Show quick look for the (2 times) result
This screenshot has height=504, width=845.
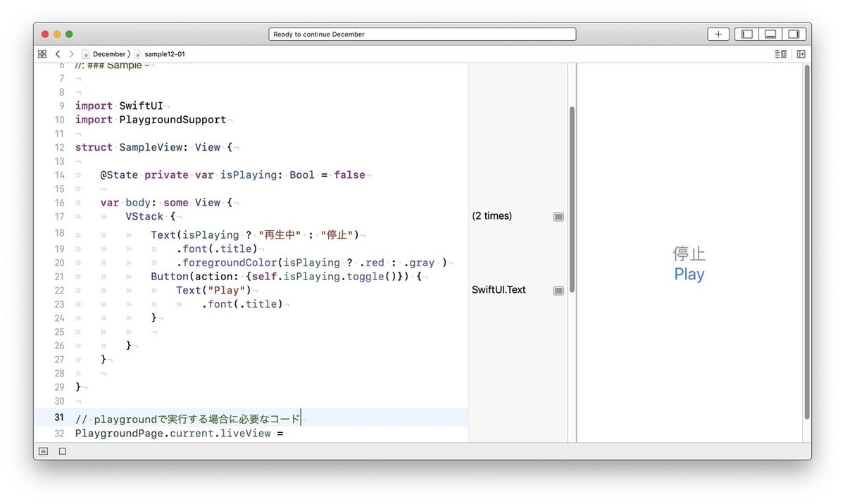click(x=558, y=217)
